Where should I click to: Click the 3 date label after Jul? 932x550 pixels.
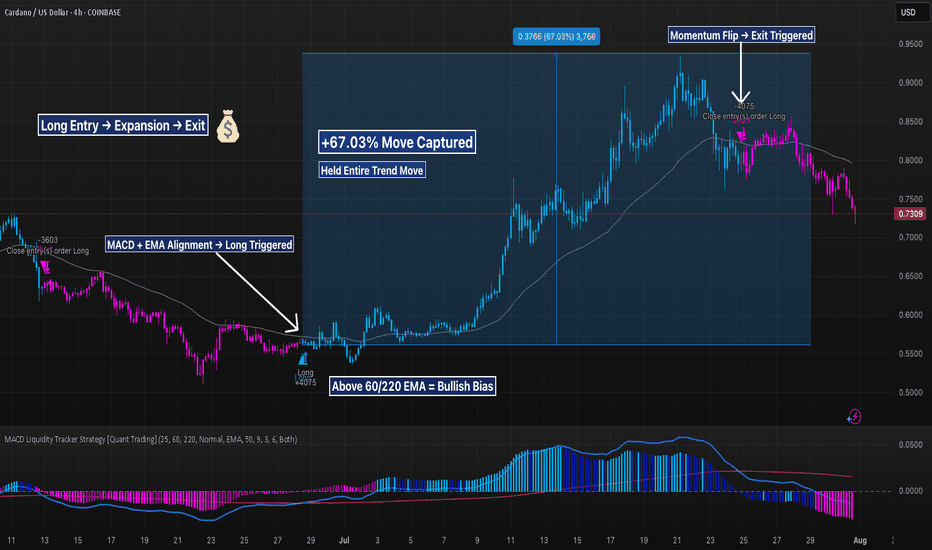[377, 540]
